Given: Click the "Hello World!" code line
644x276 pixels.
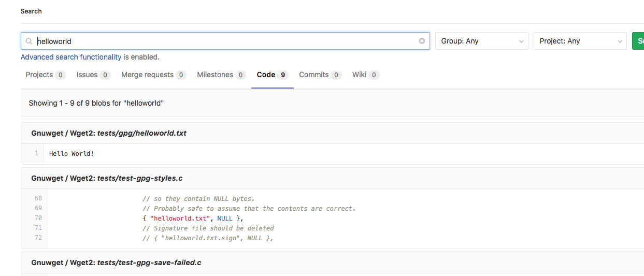Looking at the screenshot, I should click(x=71, y=154).
